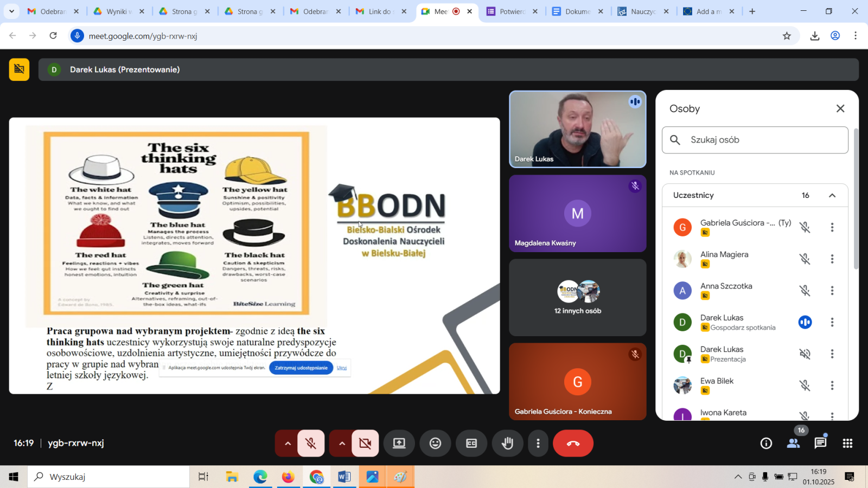Collapse the Uczestnicy participants list
Screen dimensions: 868x488
click(832, 195)
